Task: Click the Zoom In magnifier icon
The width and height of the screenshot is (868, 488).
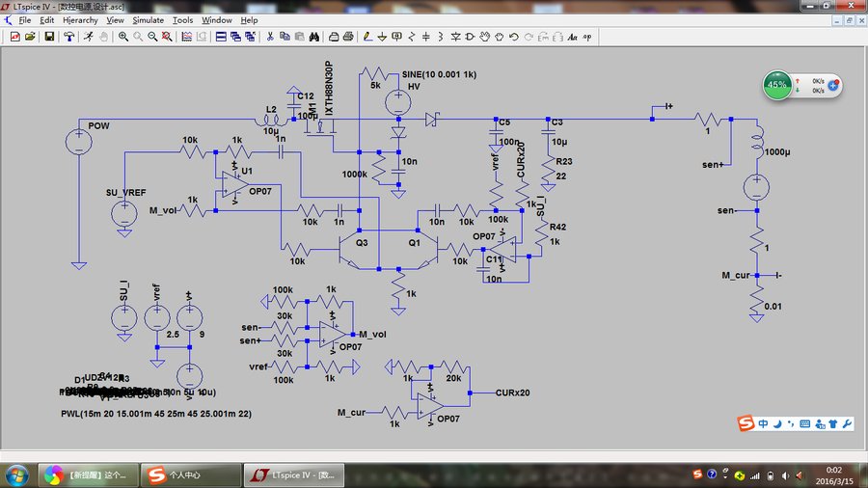Action: 123,37
